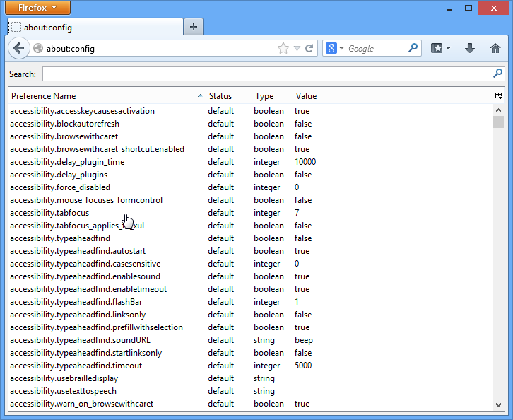Open Google search engine selector dropdown
The width and height of the screenshot is (513, 420).
334,49
